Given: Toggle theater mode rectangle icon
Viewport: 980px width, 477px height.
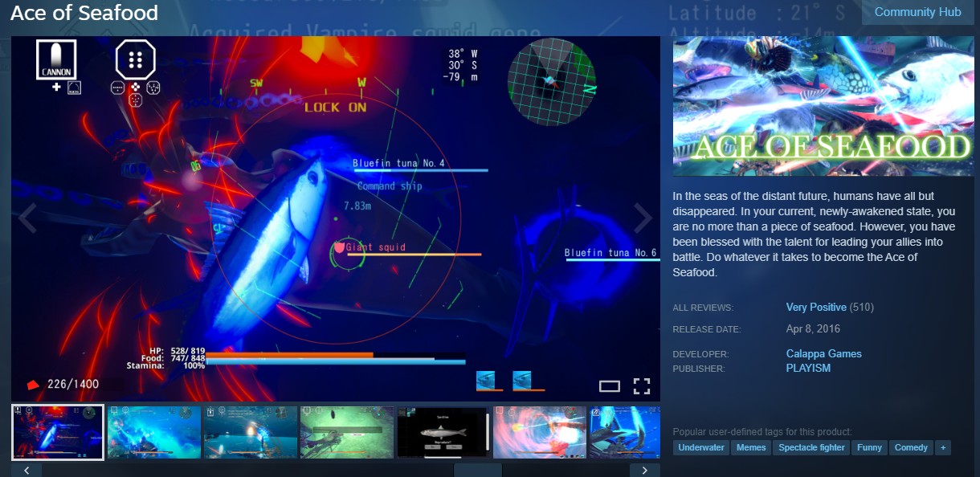Looking at the screenshot, I should (x=610, y=386).
